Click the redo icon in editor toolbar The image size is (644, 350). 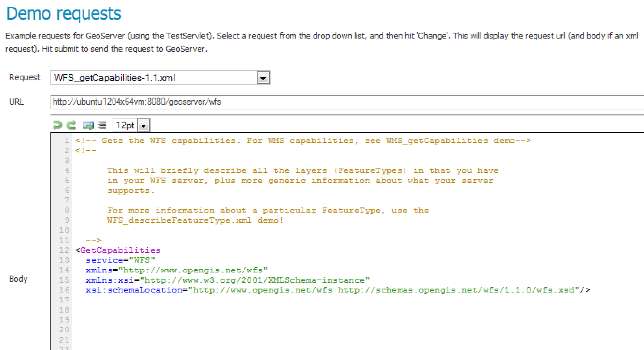71,125
